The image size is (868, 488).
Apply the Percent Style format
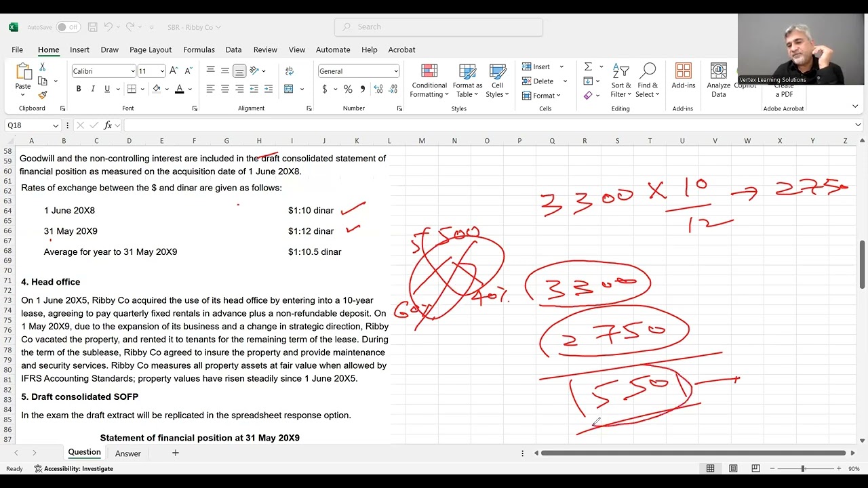(x=348, y=89)
